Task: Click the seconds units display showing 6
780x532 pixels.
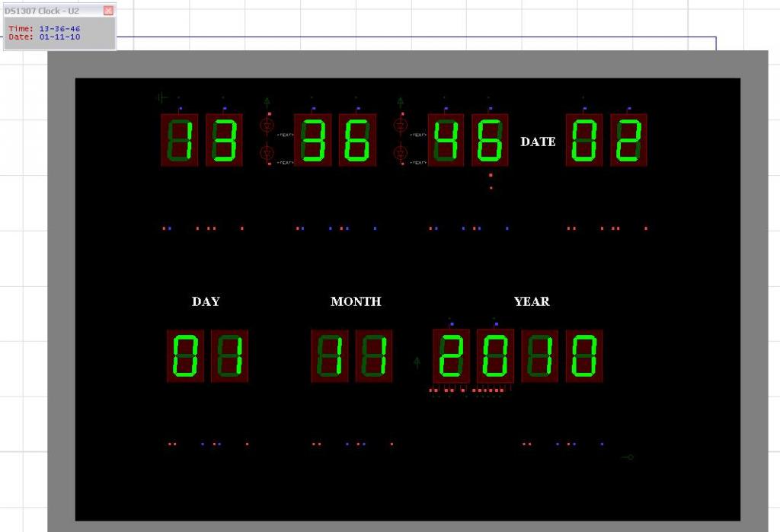Action: 490,140
